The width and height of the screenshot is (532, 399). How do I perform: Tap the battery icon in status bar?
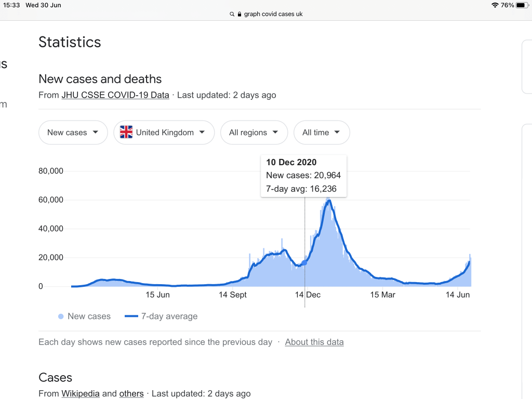point(522,5)
